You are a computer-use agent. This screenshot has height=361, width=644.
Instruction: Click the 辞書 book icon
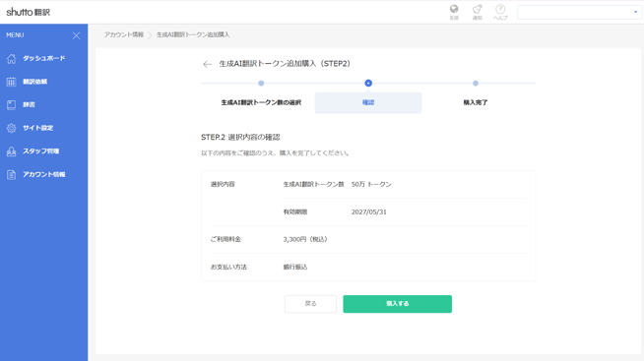click(x=11, y=105)
